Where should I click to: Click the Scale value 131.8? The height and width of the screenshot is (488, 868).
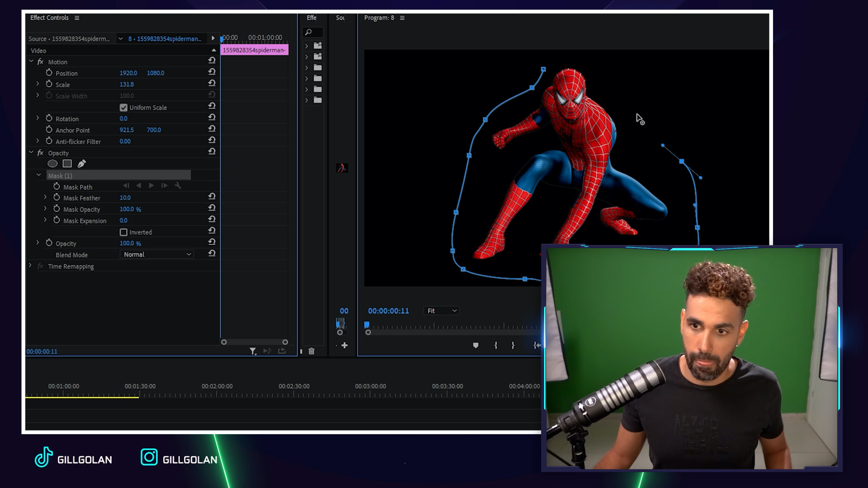127,84
